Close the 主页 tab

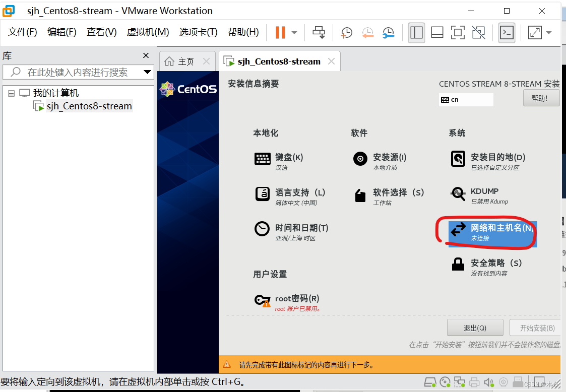coord(206,61)
